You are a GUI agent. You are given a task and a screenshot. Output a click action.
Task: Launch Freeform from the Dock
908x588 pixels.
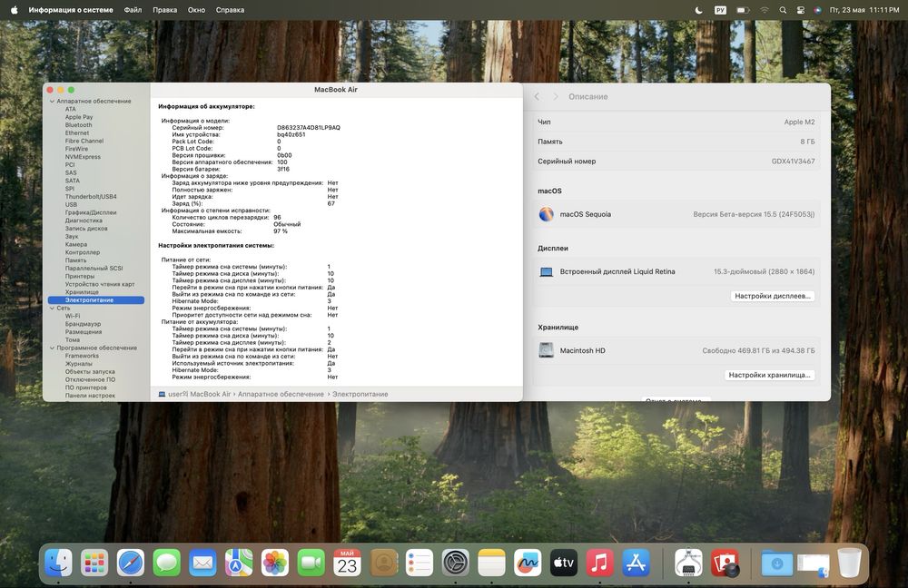point(528,563)
